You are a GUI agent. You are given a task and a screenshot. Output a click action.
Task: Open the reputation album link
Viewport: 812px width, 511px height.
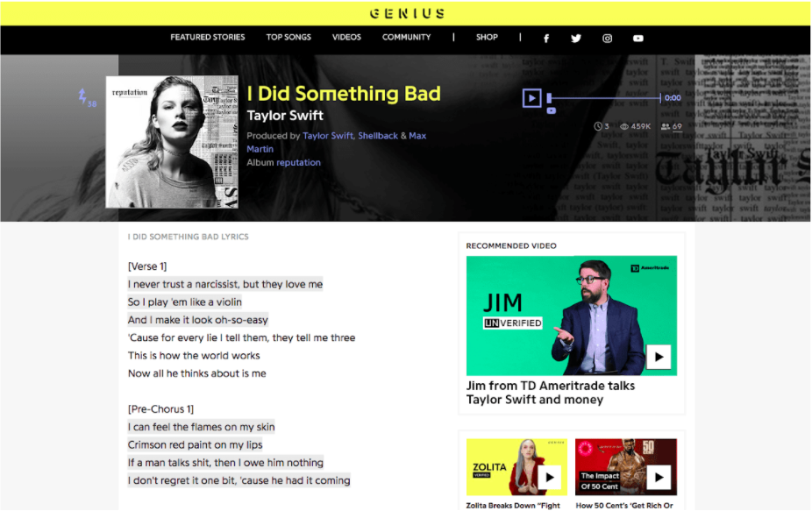pyautogui.click(x=298, y=162)
